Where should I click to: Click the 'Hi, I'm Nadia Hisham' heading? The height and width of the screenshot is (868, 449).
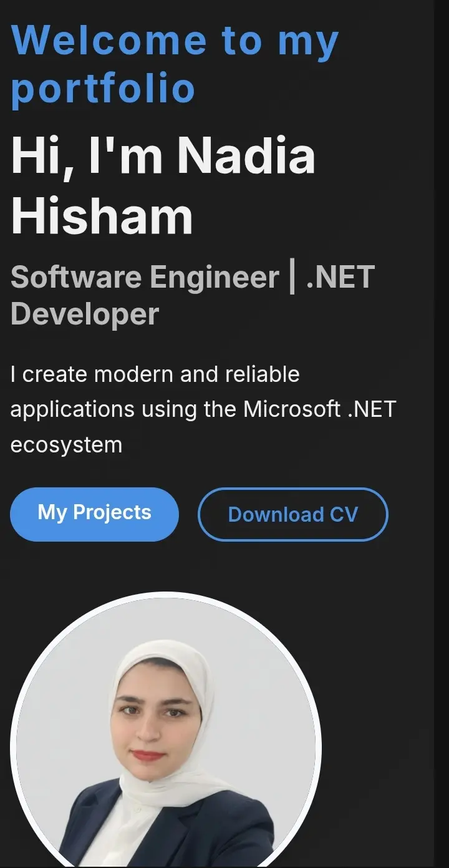tap(163, 186)
